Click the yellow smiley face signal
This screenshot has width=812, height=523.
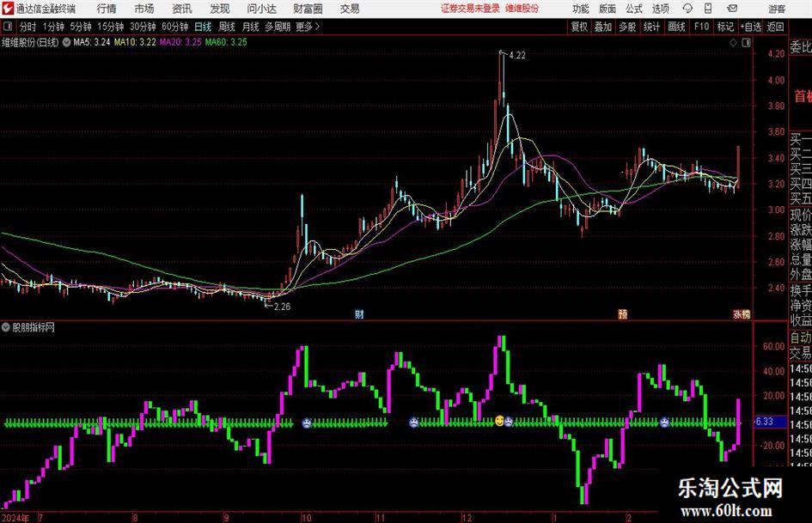499,421
